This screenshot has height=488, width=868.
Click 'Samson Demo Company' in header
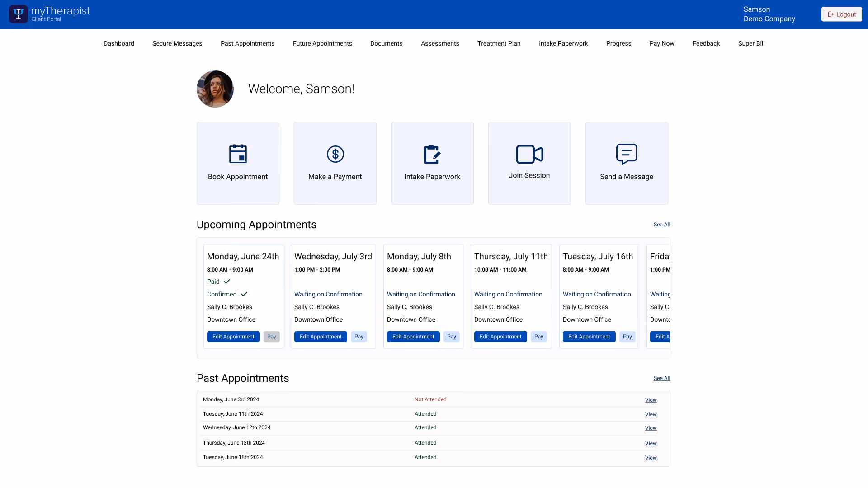point(769,14)
